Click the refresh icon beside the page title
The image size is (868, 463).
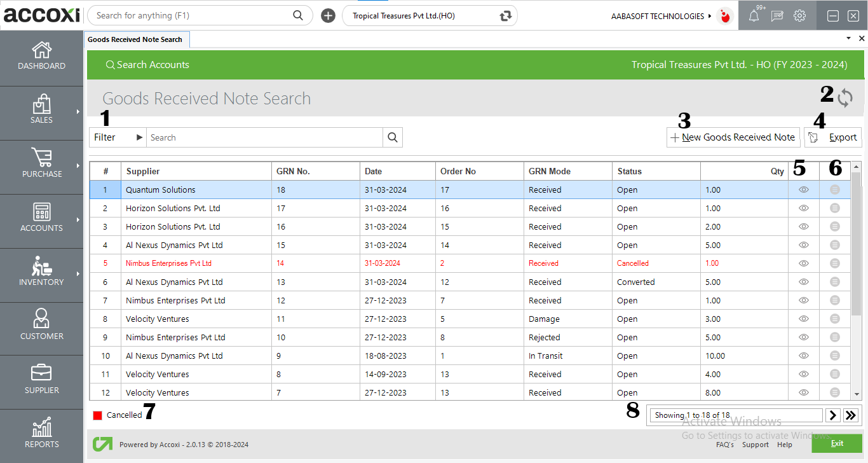pos(844,98)
